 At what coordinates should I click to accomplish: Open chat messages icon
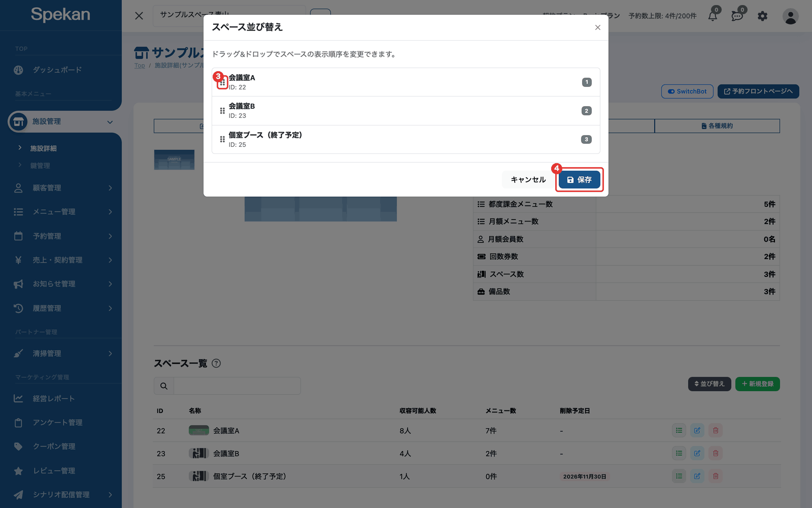[x=737, y=16]
